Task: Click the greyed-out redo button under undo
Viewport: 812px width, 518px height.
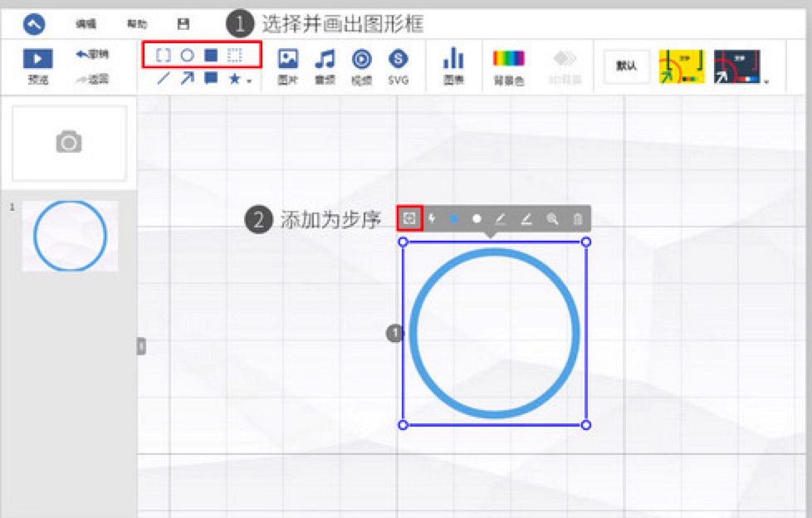Action: tap(92, 79)
